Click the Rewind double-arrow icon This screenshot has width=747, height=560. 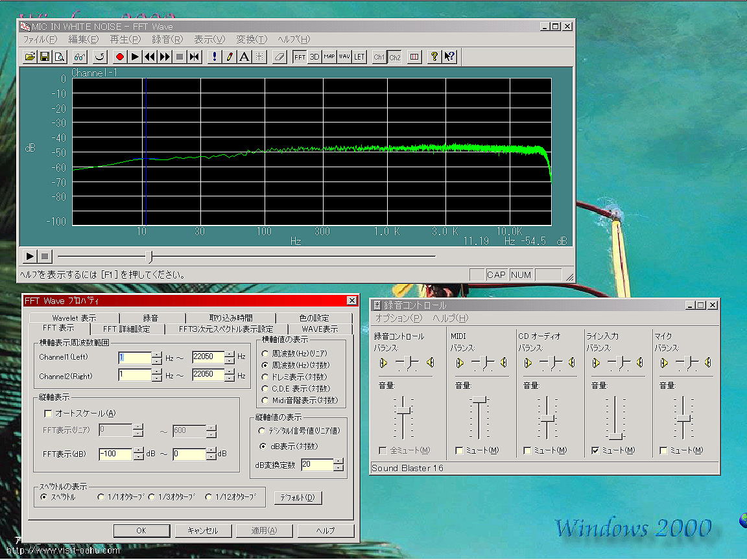[150, 57]
